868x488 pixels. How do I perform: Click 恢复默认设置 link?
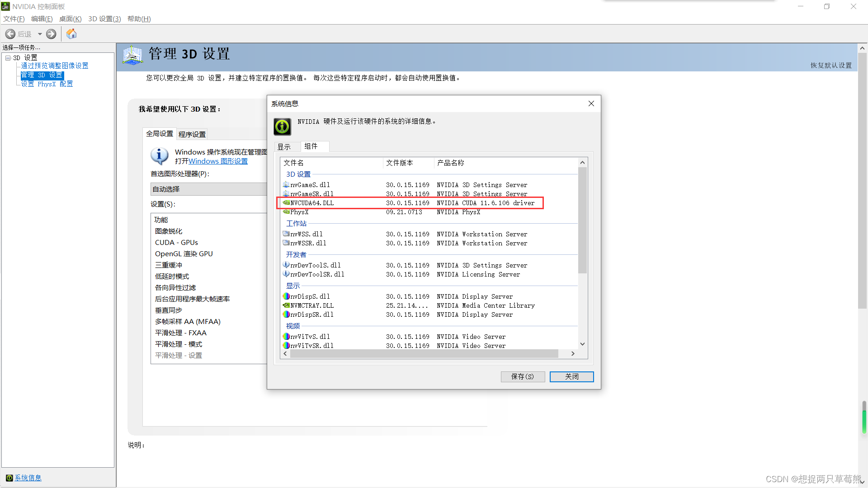click(831, 66)
